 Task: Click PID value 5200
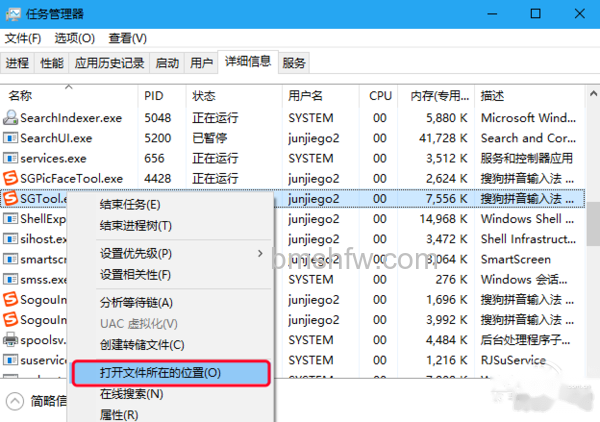[x=158, y=138]
